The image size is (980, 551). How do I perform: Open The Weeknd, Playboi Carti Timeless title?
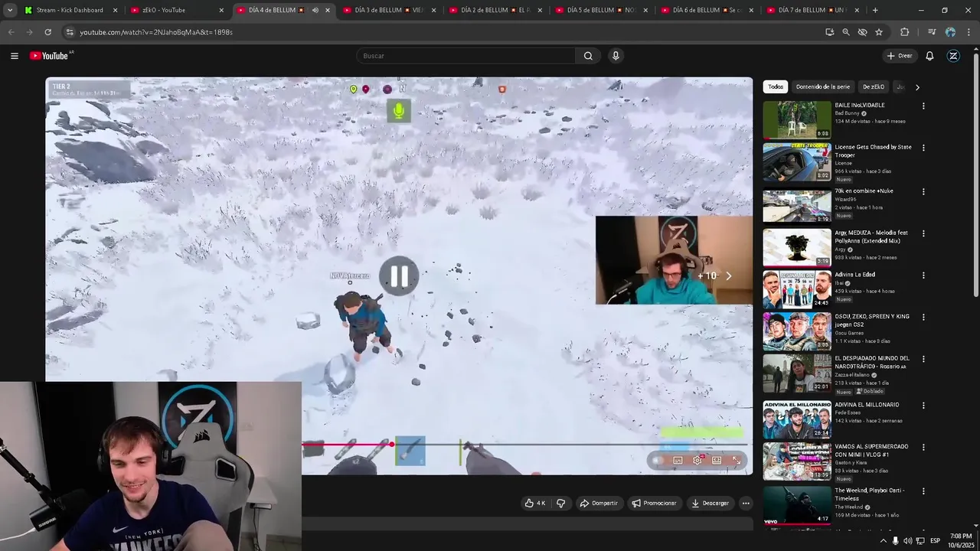[x=869, y=494]
